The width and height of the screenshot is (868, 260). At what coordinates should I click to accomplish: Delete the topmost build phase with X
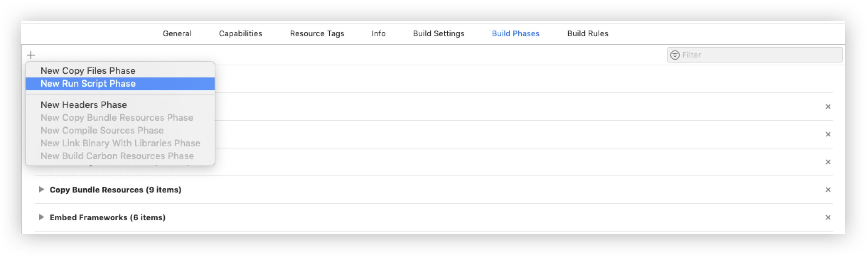(828, 107)
